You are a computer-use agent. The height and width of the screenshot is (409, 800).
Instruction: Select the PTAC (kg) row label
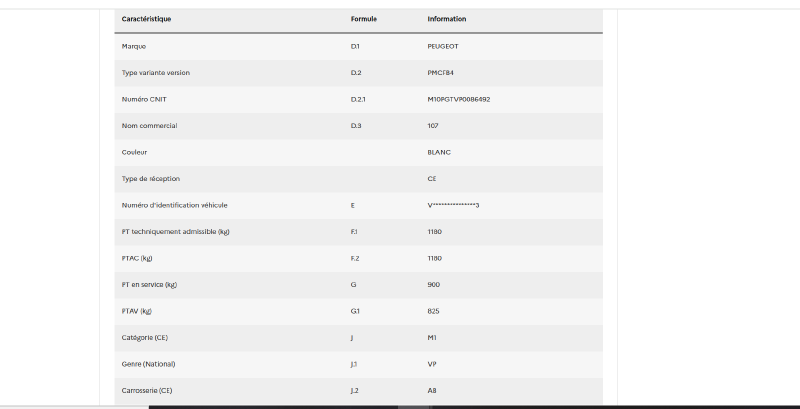(137, 259)
